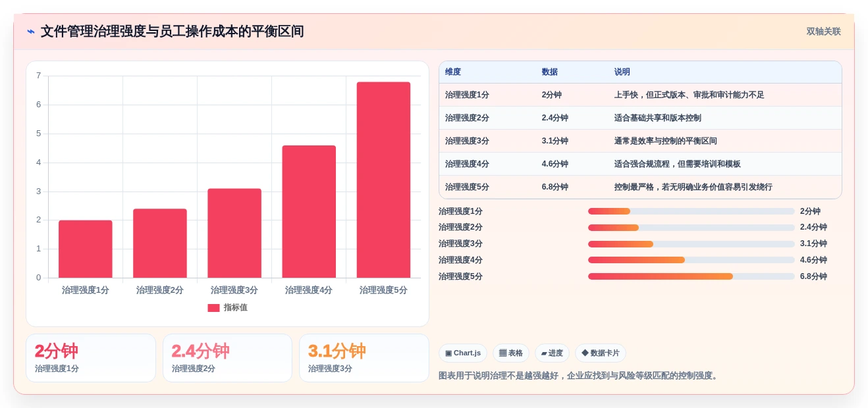The height and width of the screenshot is (408, 868).
Task: Select the 治理强度1分 bar in chart
Action: tap(86, 249)
